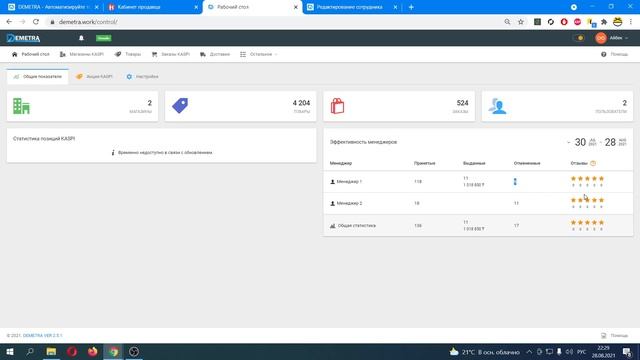Click the info icon in Статистика позиций KASPI
The height and width of the screenshot is (360, 640).
click(113, 152)
